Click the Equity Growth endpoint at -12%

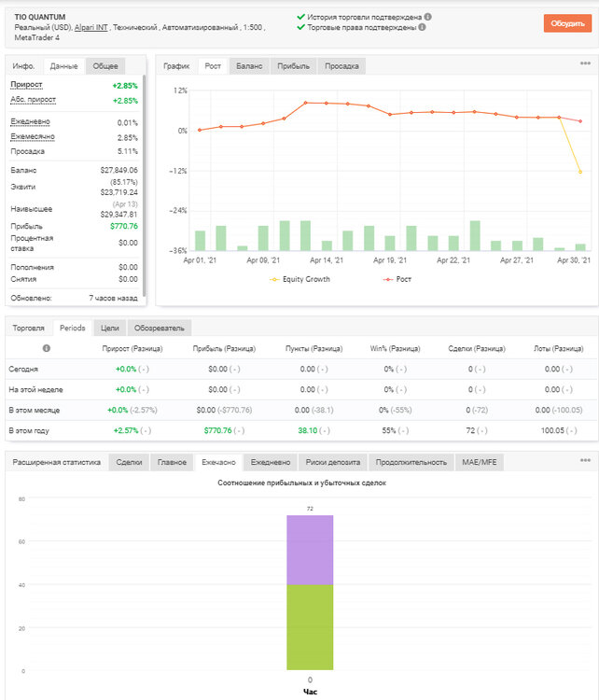coord(580,172)
